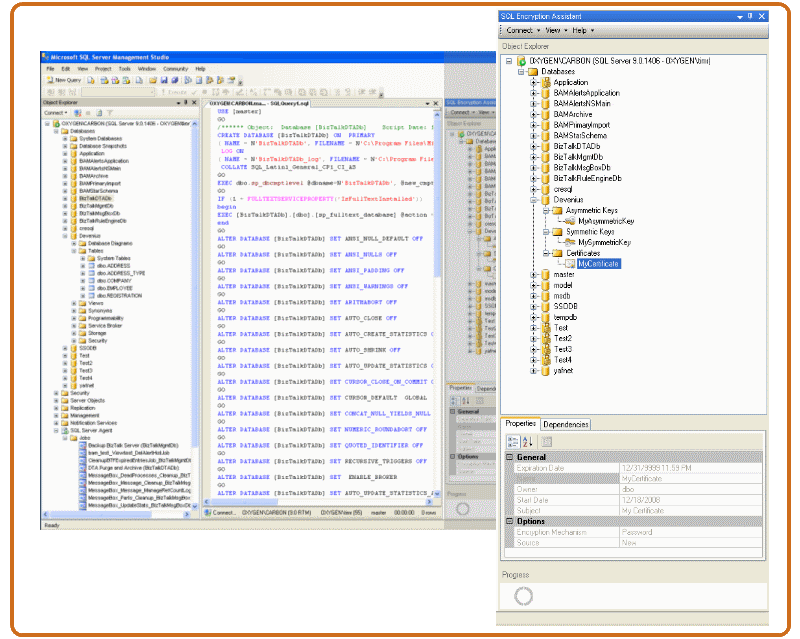Open the Tools menu in SSMS
The width and height of the screenshot is (800, 639).
[x=124, y=69]
